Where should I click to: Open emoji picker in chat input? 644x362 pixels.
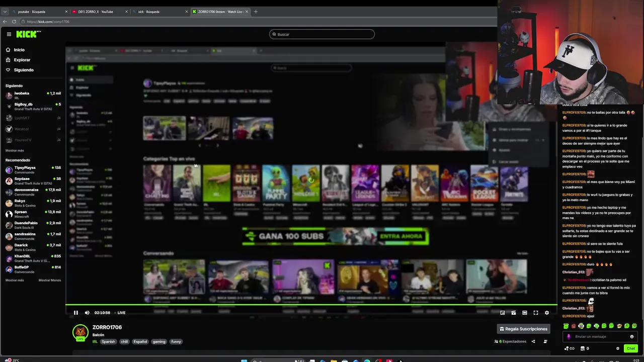point(632,337)
